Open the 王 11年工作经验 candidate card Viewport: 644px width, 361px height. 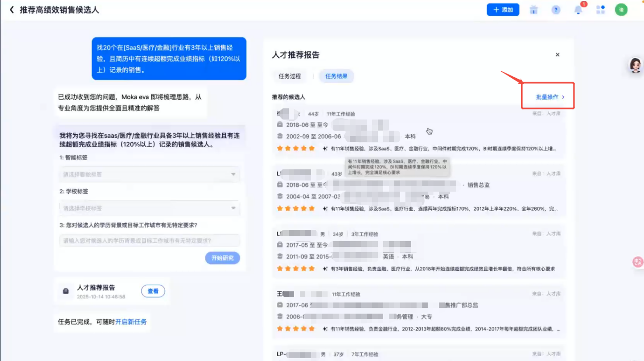click(419, 312)
